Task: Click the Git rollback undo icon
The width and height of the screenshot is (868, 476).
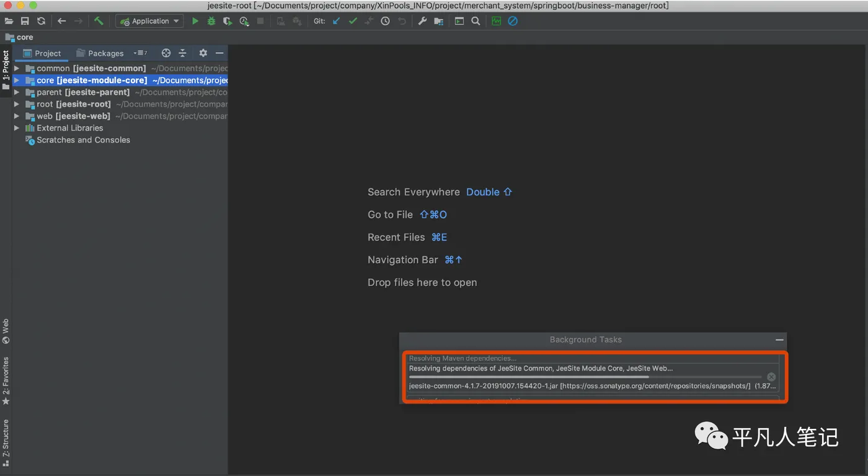Action: pos(402,21)
